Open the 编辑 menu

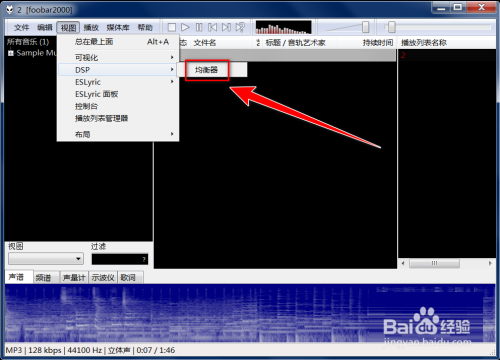(x=45, y=27)
